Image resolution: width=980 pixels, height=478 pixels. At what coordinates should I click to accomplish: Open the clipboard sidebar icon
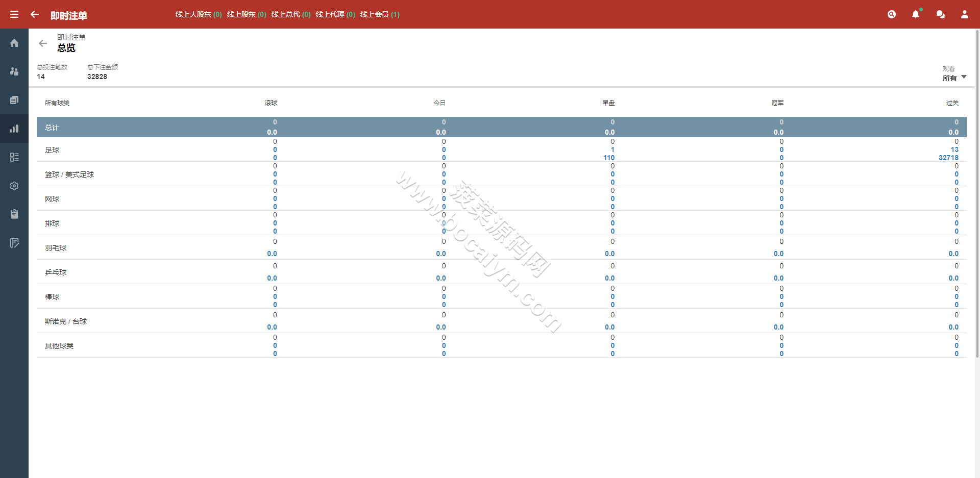14,214
